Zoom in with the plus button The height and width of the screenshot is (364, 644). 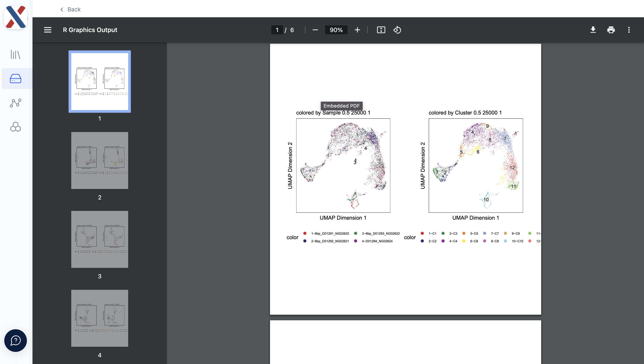tap(357, 30)
